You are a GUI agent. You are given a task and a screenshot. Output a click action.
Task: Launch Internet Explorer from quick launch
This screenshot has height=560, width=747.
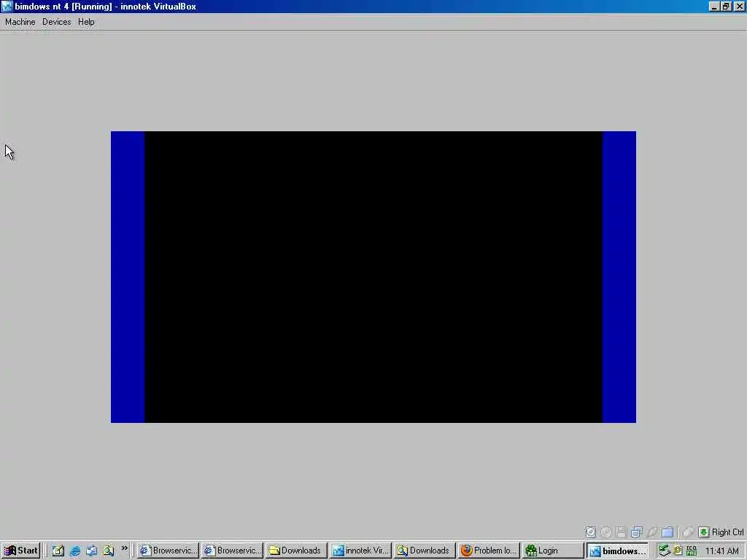pyautogui.click(x=75, y=551)
